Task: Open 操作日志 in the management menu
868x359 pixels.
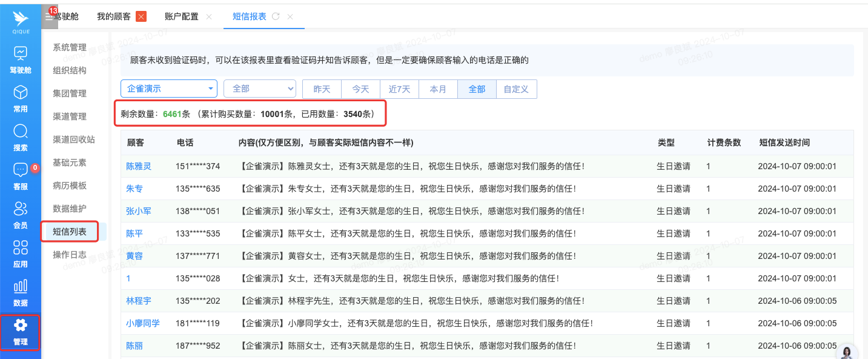Action: tap(70, 255)
